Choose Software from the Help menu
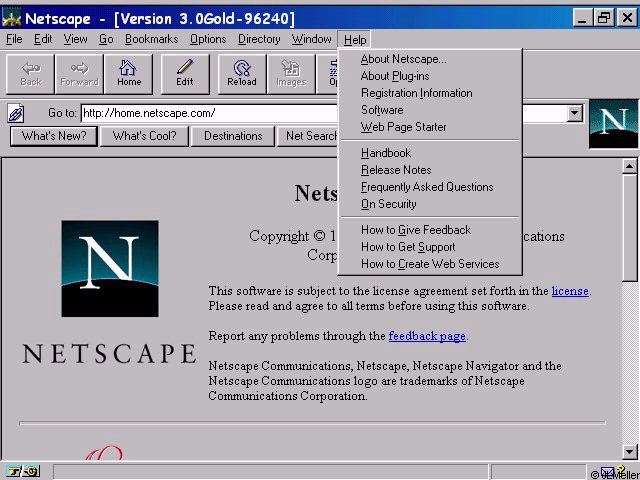The image size is (640, 480). point(430,110)
